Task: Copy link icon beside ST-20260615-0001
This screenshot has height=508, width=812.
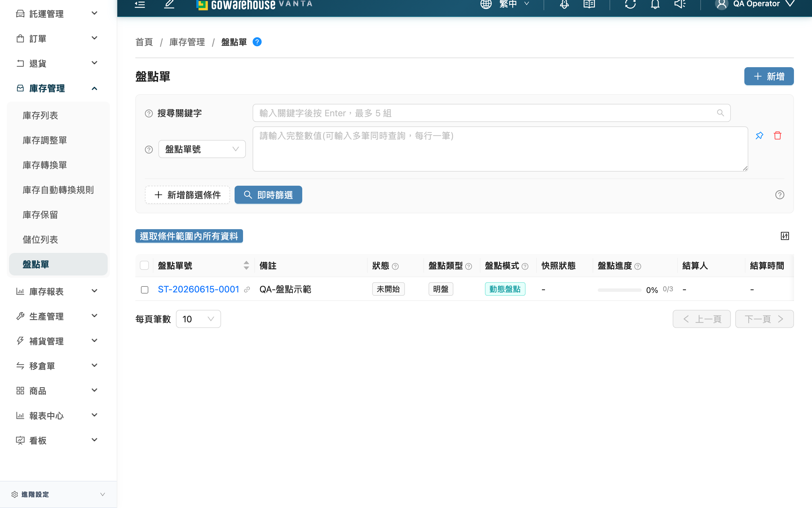Action: click(x=247, y=290)
